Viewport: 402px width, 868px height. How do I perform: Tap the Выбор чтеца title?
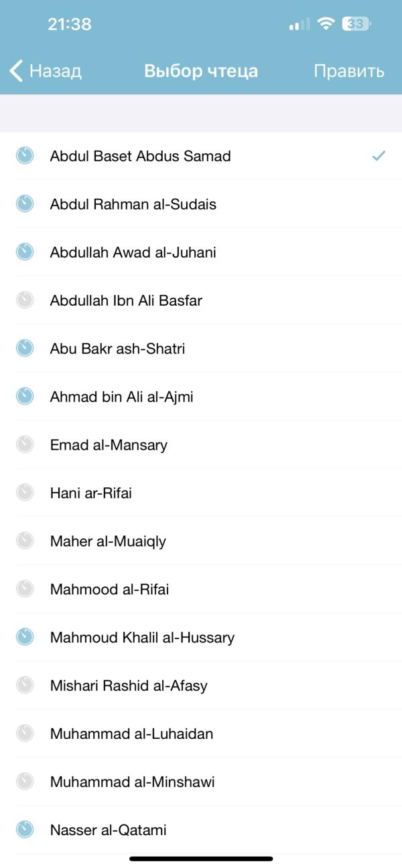201,71
